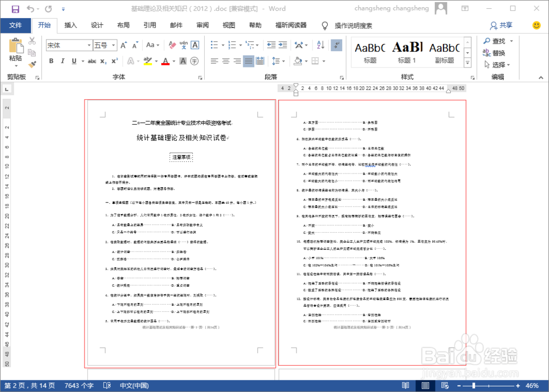
Task: Customize the quick access toolbar dropdown
Action: pyautogui.click(x=63, y=9)
